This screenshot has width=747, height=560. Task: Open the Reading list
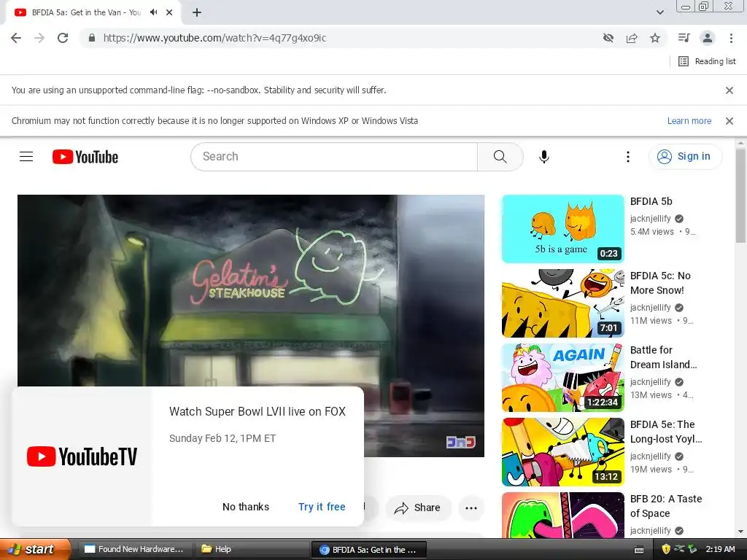707,61
